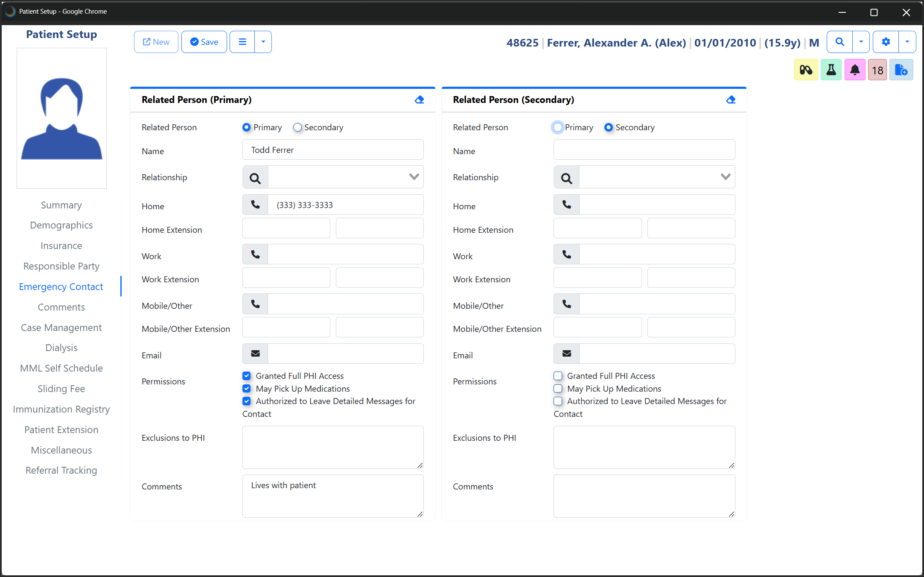Click the Relationship search icon in the Primary panel

click(x=255, y=178)
